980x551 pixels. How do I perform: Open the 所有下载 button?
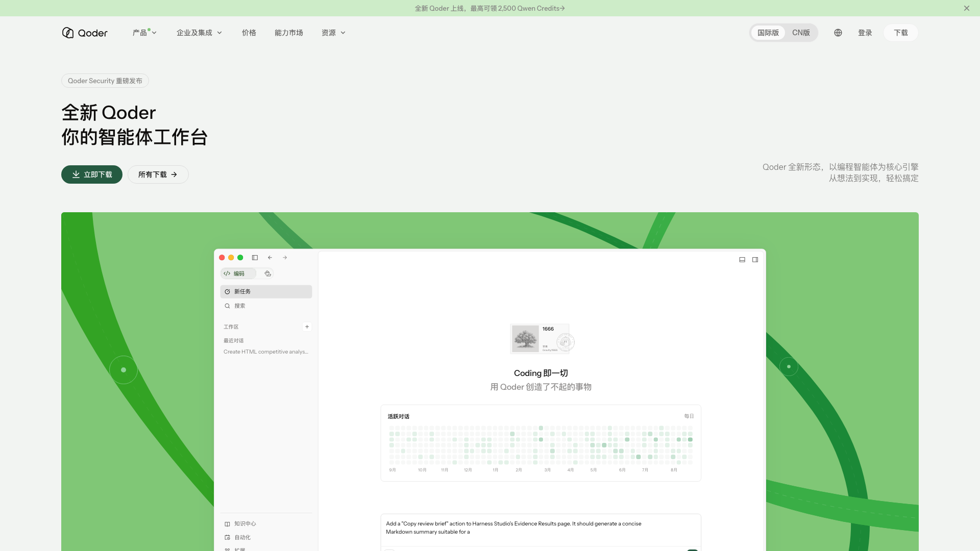point(158,174)
